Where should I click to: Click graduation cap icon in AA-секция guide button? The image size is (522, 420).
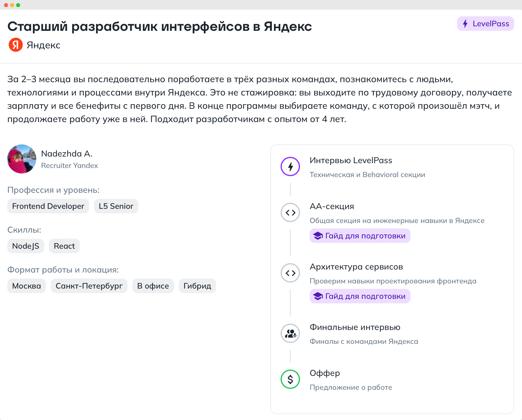point(318,236)
